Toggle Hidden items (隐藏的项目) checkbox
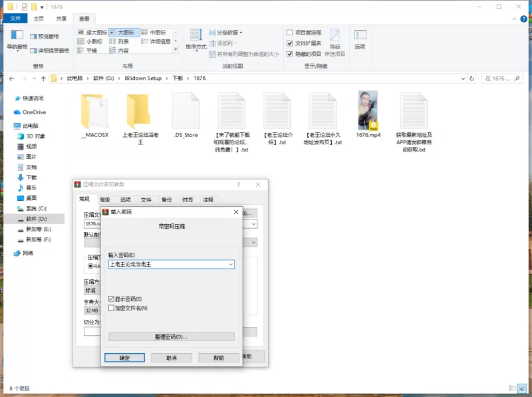The height and width of the screenshot is (397, 532). coord(289,54)
